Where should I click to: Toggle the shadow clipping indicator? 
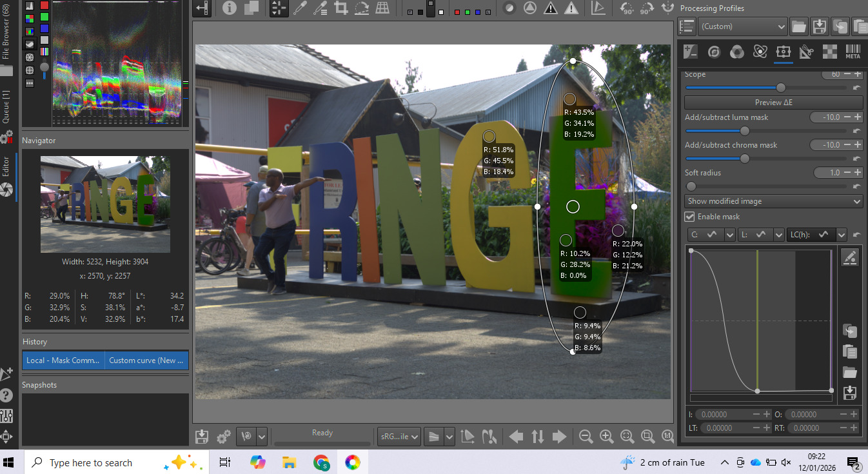(x=550, y=8)
